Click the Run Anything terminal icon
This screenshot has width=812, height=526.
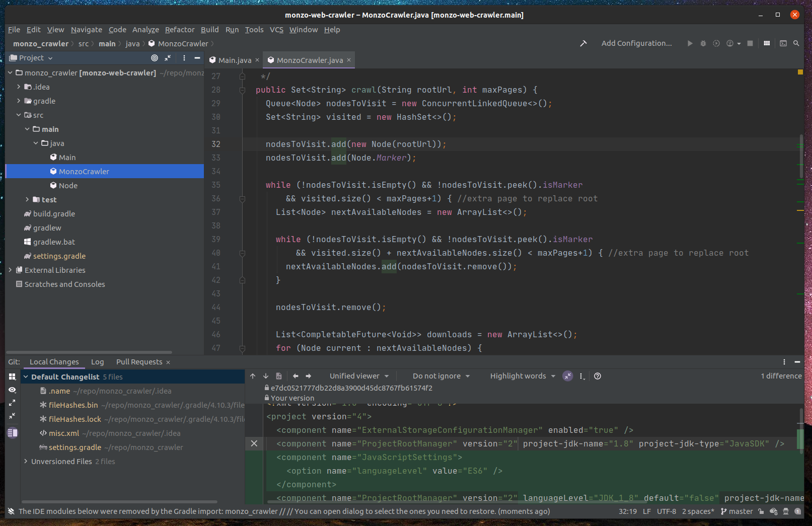pyautogui.click(x=783, y=43)
